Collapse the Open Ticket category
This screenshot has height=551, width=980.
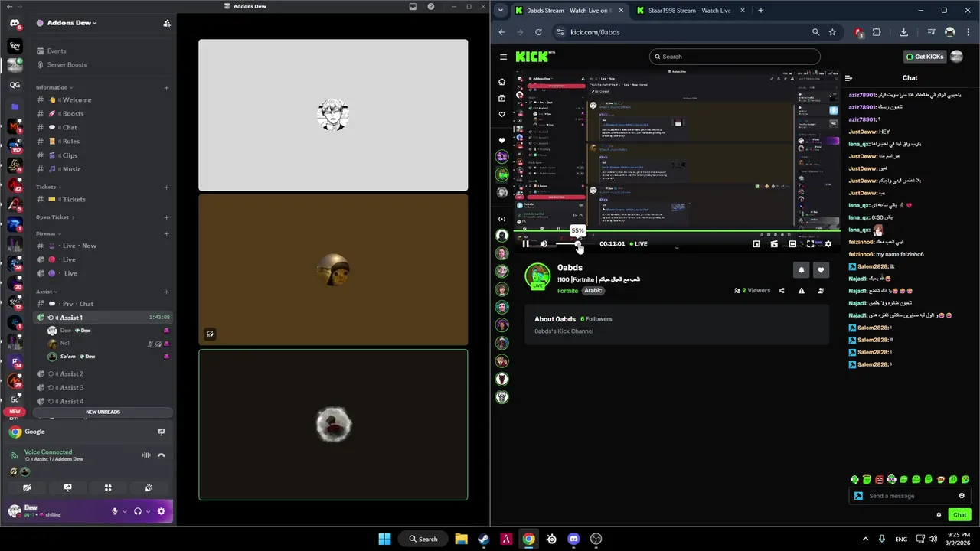tap(54, 217)
